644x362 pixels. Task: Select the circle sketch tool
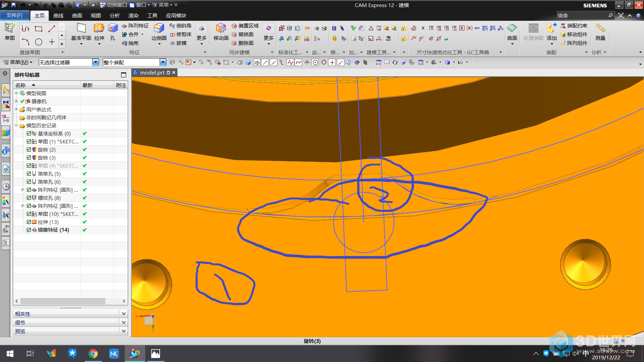(x=39, y=42)
